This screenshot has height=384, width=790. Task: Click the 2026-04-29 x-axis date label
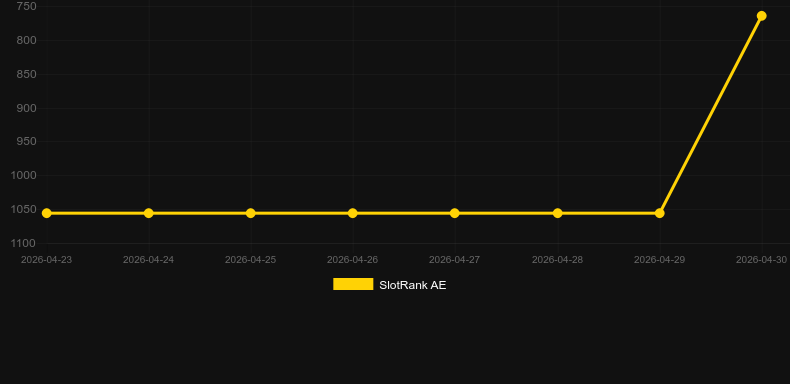coord(660,260)
